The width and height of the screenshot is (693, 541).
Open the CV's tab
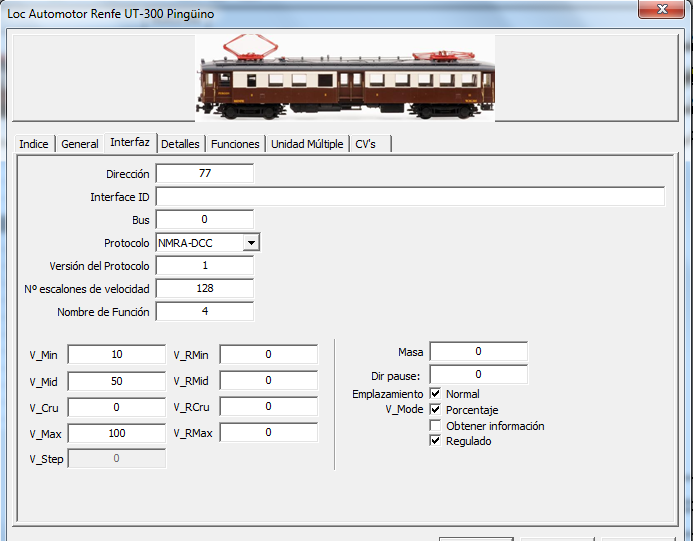click(370, 144)
